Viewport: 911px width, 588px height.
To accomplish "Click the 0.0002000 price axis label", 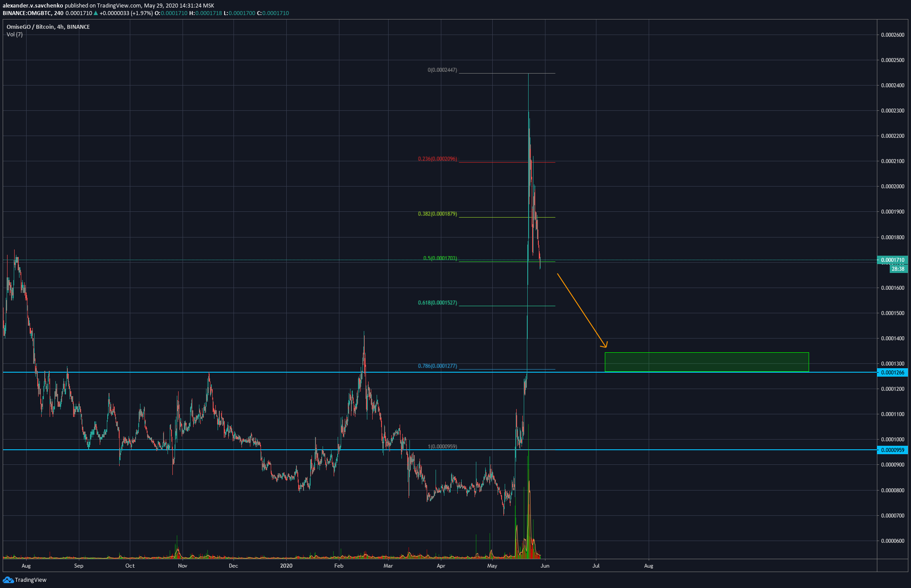I will click(892, 187).
